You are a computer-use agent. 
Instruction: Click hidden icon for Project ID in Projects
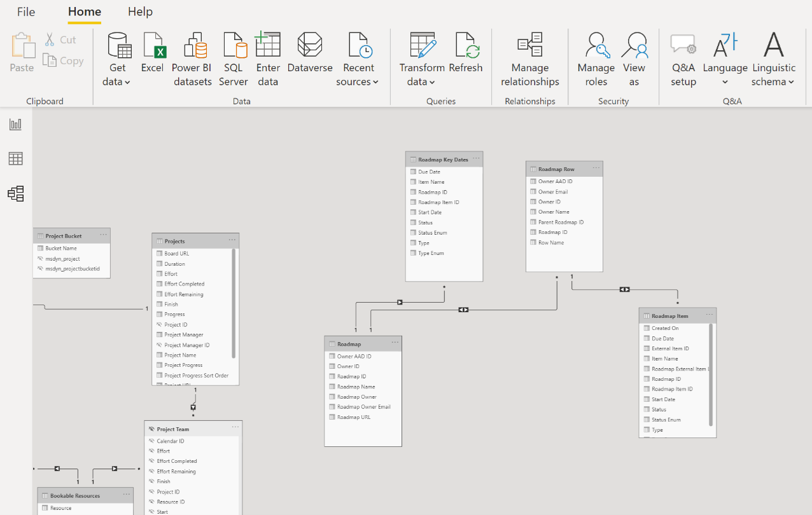tap(160, 325)
